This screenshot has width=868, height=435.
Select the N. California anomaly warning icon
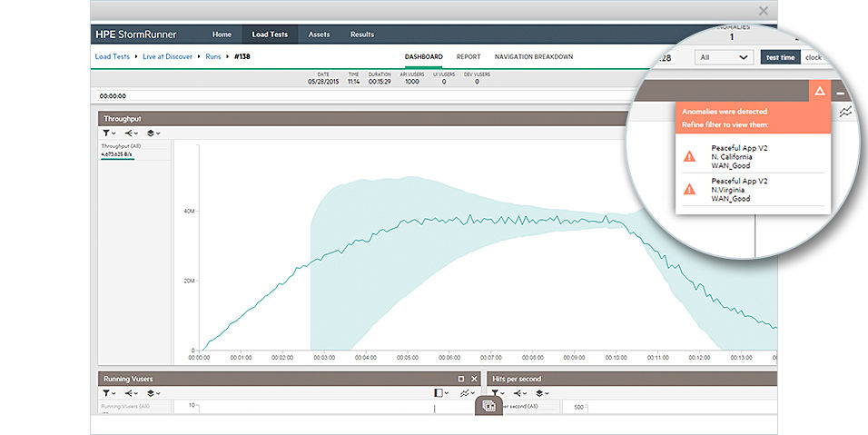pyautogui.click(x=689, y=156)
